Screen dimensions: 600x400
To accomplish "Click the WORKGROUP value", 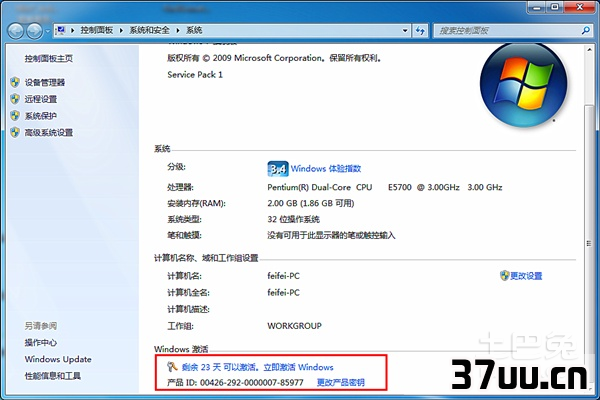I will coord(294,326).
